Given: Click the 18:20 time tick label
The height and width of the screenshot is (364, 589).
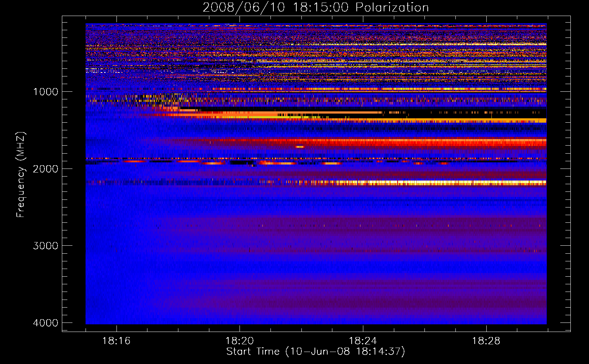Looking at the screenshot, I should tap(240, 341).
